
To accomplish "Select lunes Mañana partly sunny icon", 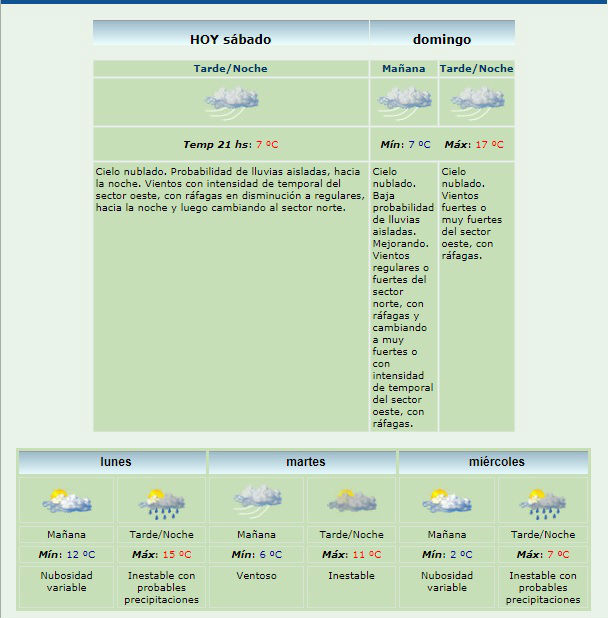I will click(x=67, y=500).
